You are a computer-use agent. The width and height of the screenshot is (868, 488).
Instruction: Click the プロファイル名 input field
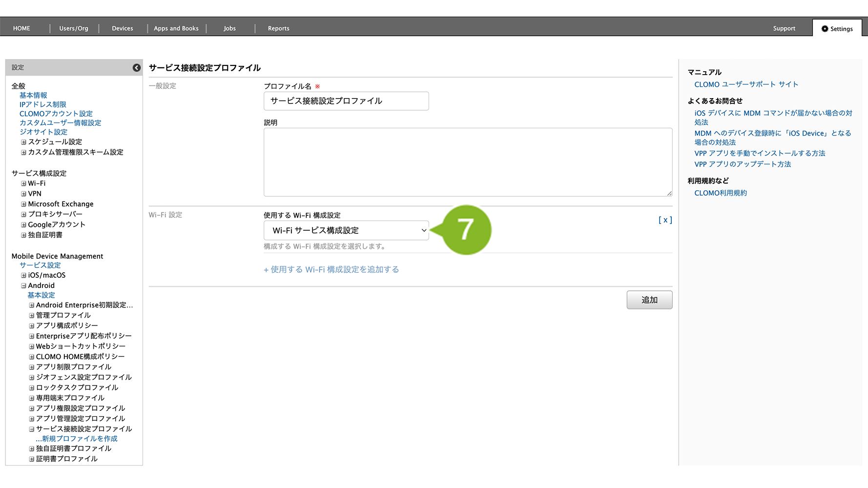click(346, 101)
